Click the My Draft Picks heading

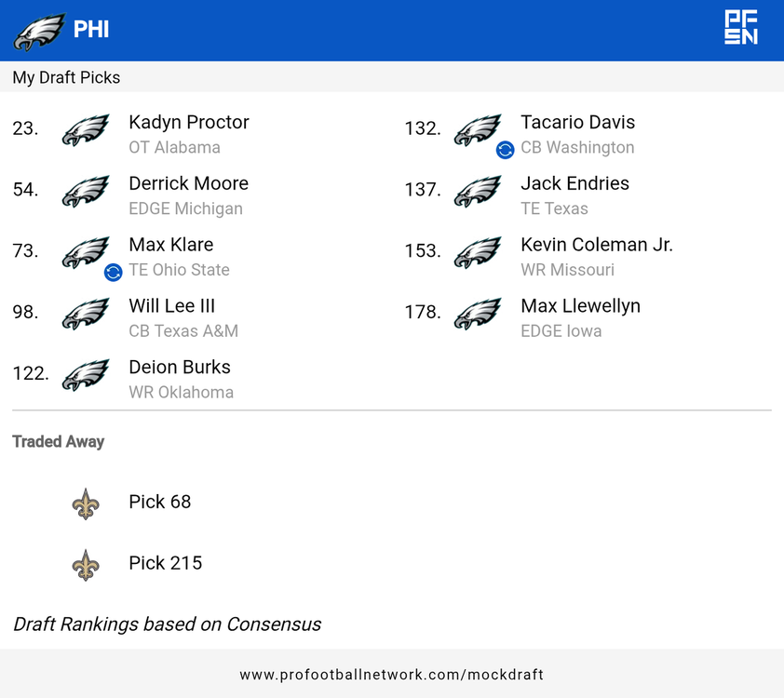[66, 77]
